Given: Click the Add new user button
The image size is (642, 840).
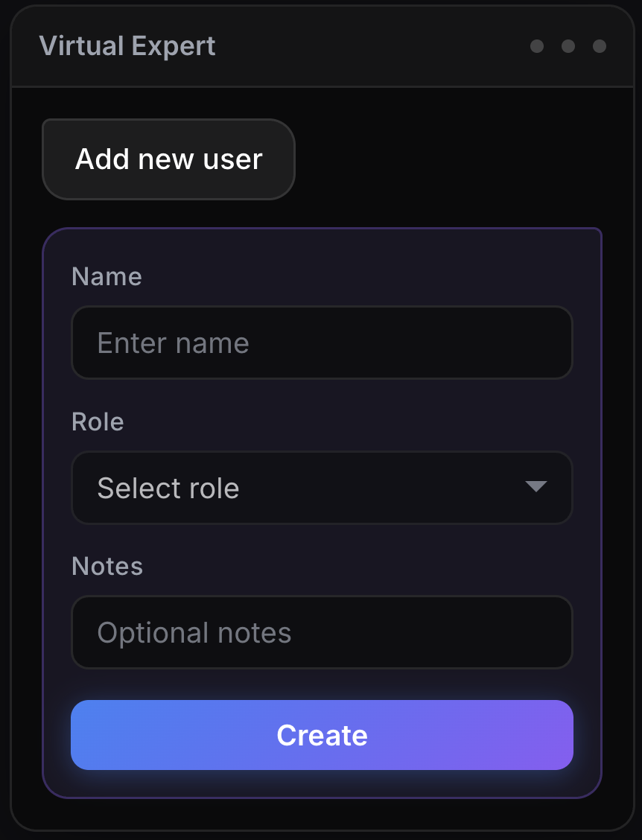Looking at the screenshot, I should 168,159.
